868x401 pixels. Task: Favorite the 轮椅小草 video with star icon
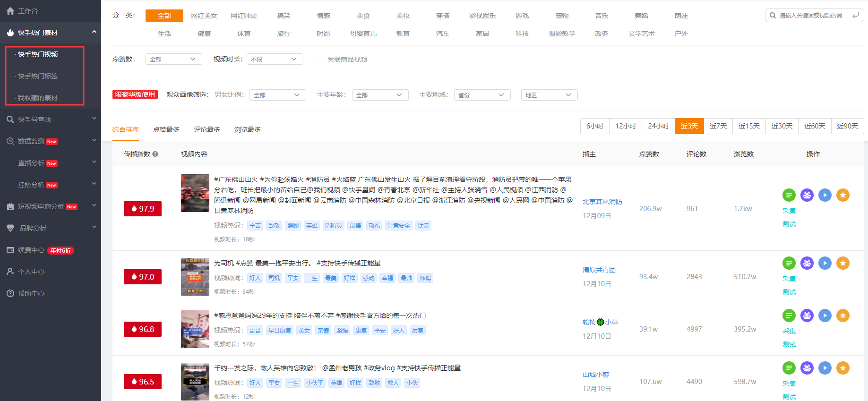842,316
